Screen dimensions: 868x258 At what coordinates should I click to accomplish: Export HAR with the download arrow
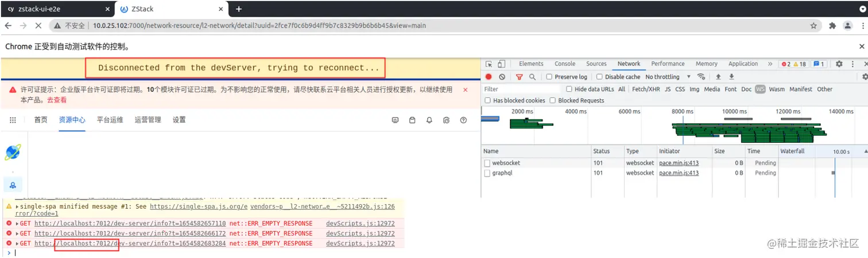[x=731, y=77]
